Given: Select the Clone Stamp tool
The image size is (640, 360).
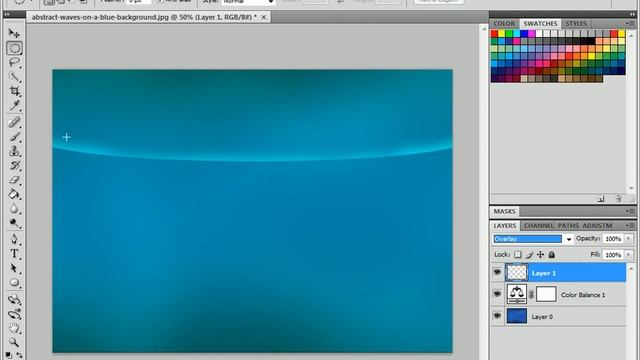Looking at the screenshot, I should (x=14, y=151).
